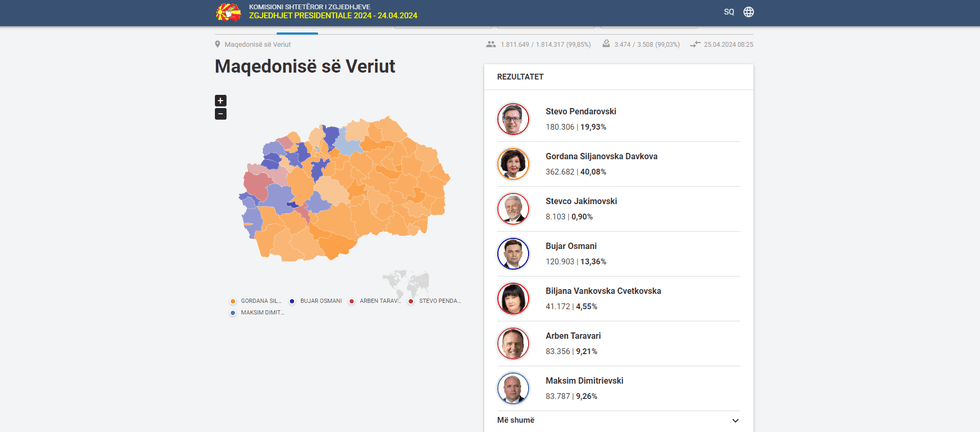Zoom out on the map
Viewport: 980px width, 432px height.
pos(221,114)
